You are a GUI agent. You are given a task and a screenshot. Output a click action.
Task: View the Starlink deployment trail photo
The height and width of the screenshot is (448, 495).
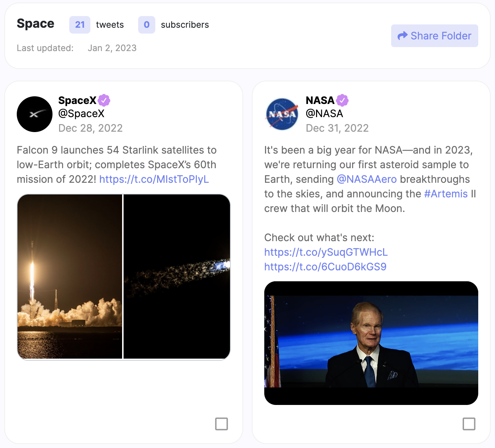click(x=177, y=277)
